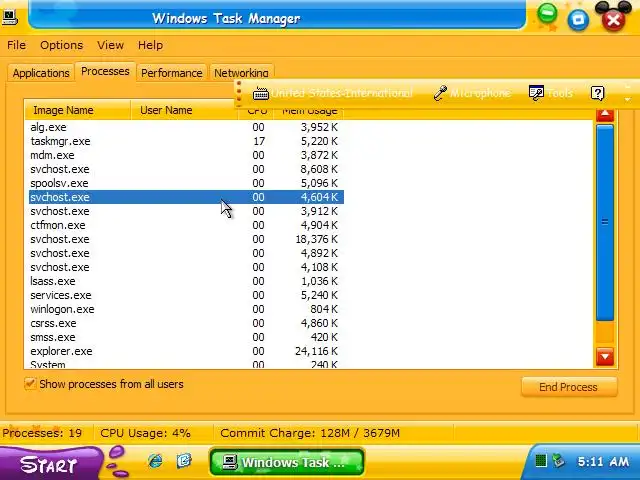Switch to the Processes tab
Image resolution: width=640 pixels, height=480 pixels.
pyautogui.click(x=105, y=71)
